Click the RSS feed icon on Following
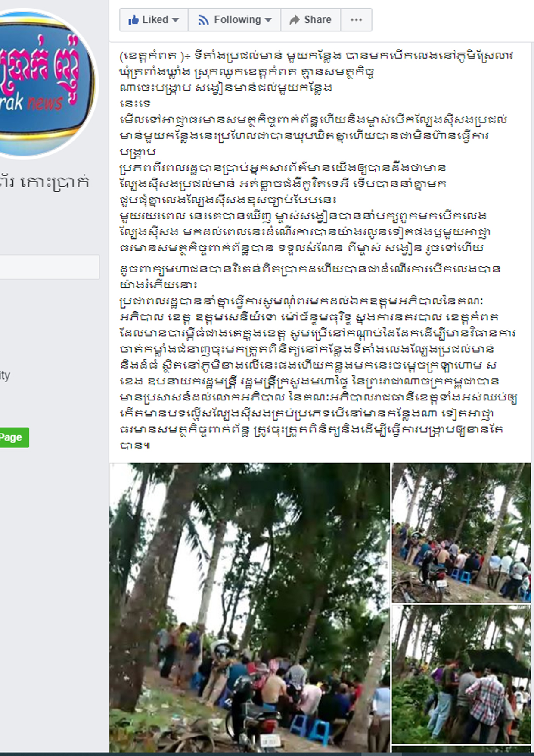Image resolution: width=534 pixels, height=756 pixels. pyautogui.click(x=203, y=20)
